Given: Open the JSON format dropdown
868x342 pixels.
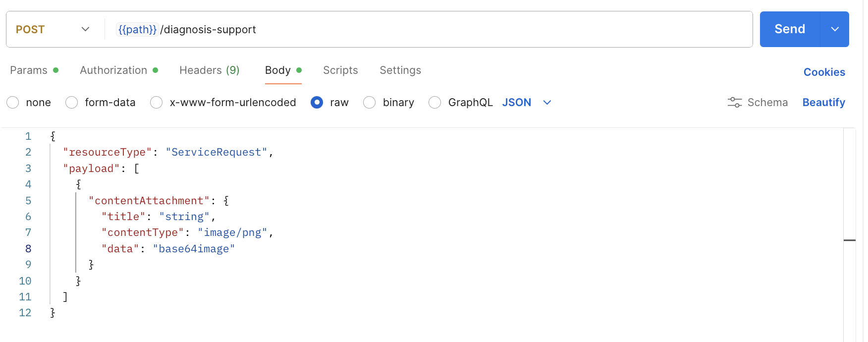Looking at the screenshot, I should (547, 103).
